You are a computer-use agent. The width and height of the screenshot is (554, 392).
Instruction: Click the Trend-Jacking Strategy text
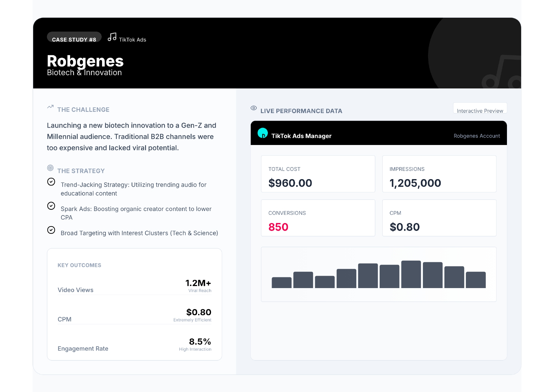coord(134,189)
